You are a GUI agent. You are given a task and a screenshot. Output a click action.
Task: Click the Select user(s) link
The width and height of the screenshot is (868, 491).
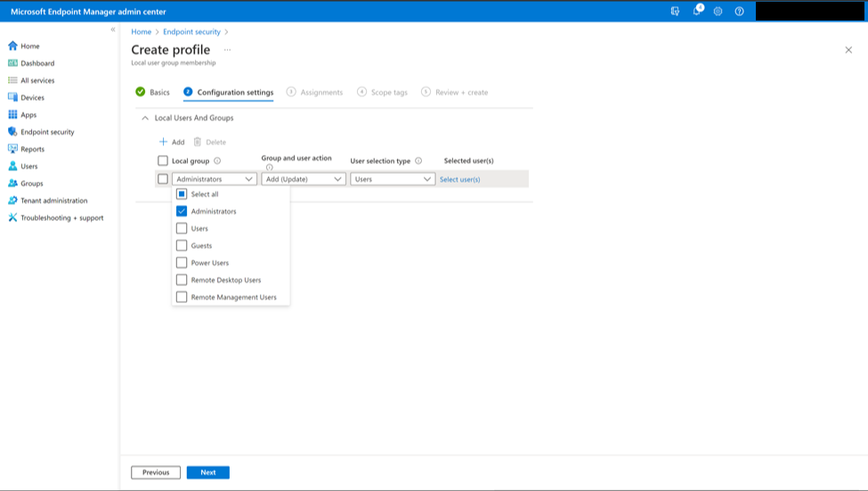click(x=460, y=179)
